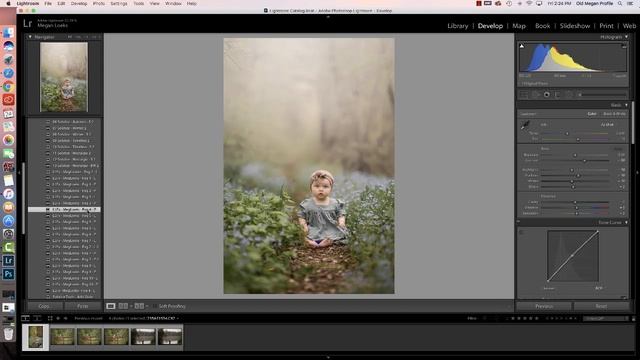Open Google Chrome from the Dock
Screen dimensions: 640x360
(x=8, y=87)
